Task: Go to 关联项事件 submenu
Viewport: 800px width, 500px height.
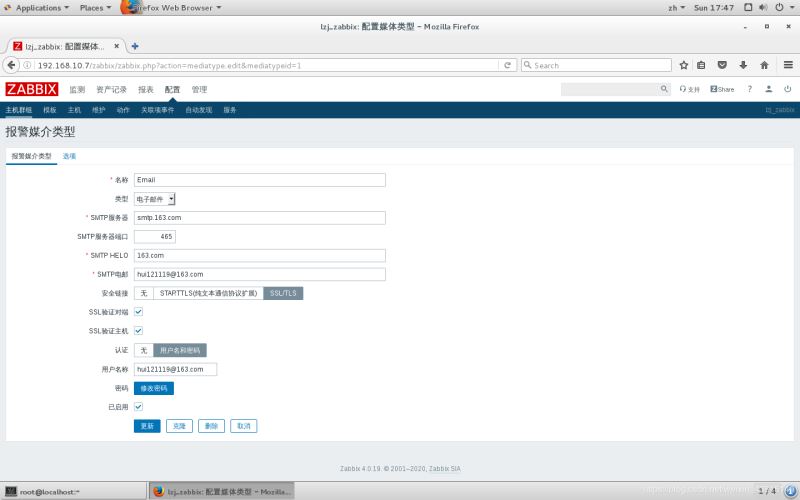Action: coord(158,110)
